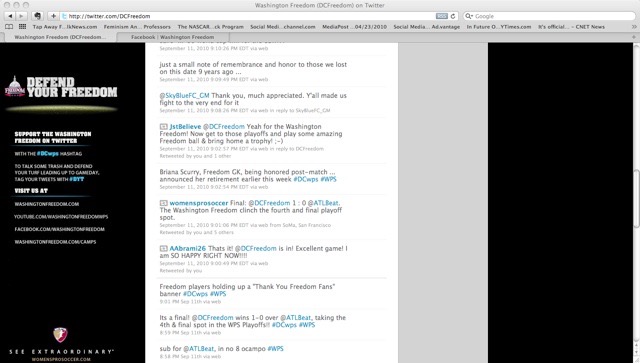Viewport: 640px width, 363px height.
Task: Click the Evernote elephant toolbar icon
Action: (38, 16)
